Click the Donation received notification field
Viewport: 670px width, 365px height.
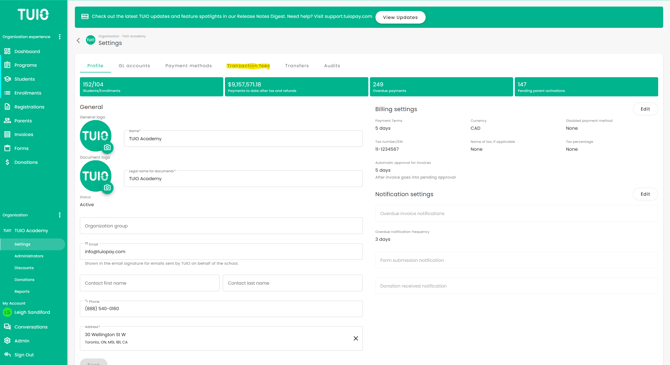tap(516, 286)
